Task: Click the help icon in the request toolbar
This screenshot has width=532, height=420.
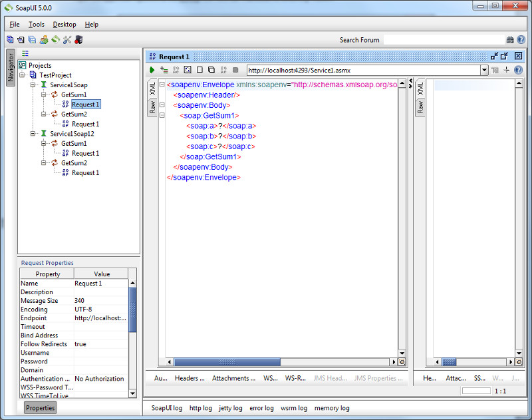Action: [518, 70]
